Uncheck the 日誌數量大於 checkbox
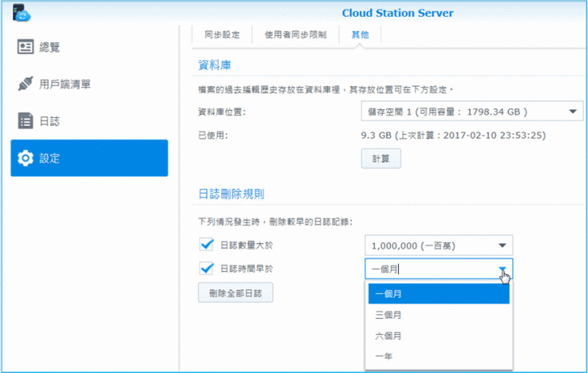The image size is (588, 373). pyautogui.click(x=207, y=245)
